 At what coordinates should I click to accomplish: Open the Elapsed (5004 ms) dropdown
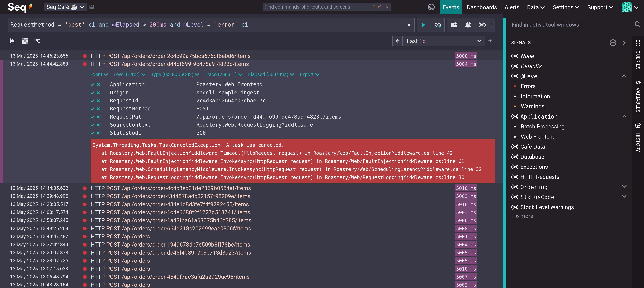click(271, 75)
